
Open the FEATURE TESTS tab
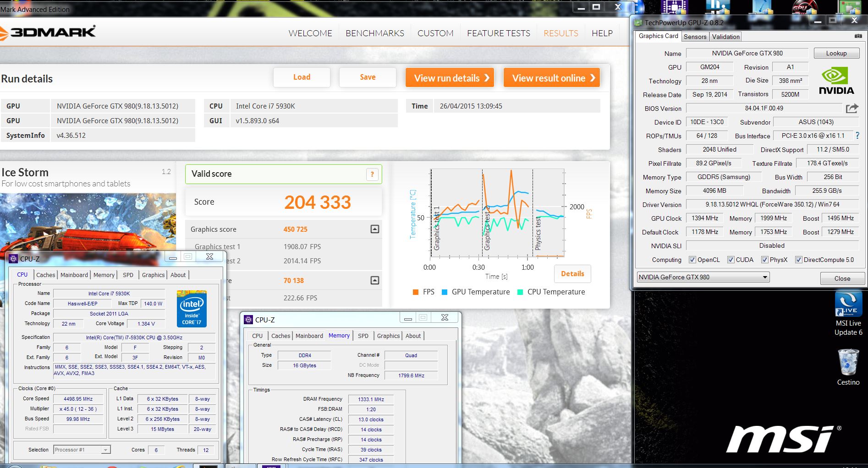[499, 33]
